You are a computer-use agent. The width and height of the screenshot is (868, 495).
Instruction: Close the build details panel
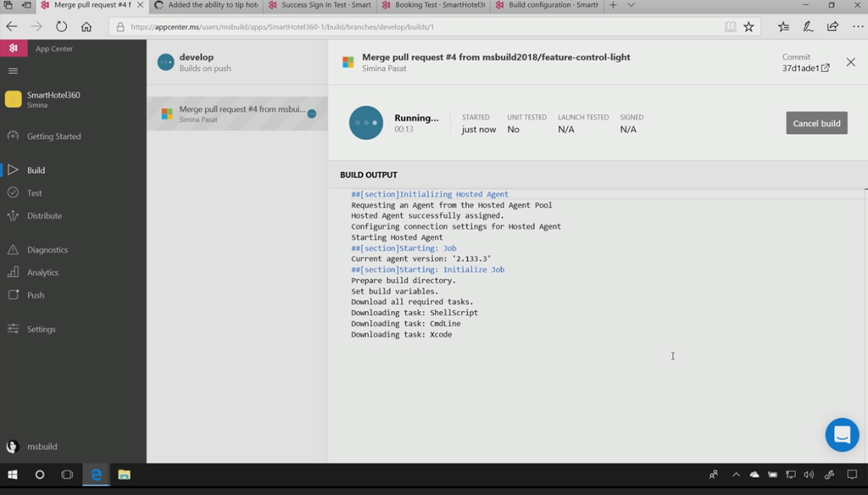[x=850, y=63]
